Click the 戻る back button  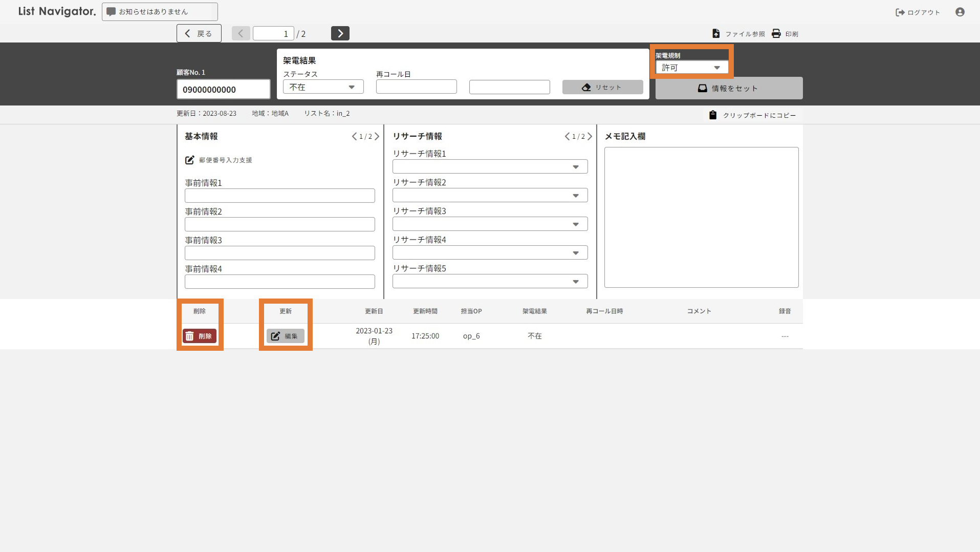click(x=199, y=33)
